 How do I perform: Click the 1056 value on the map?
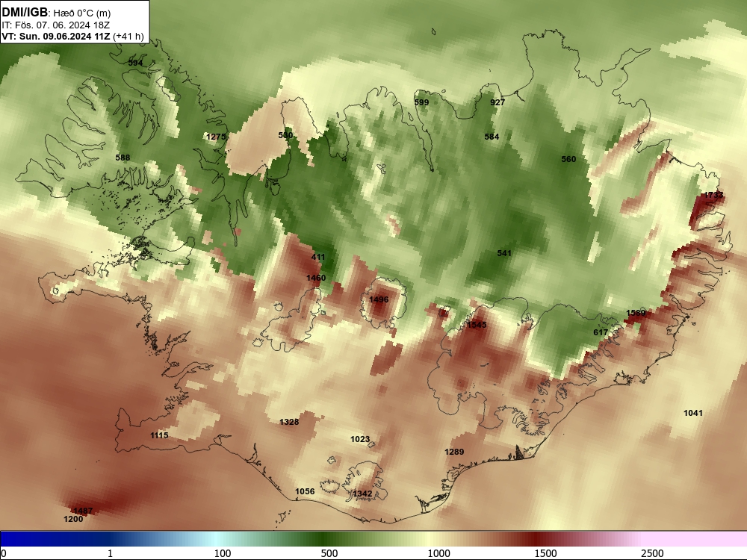(305, 491)
